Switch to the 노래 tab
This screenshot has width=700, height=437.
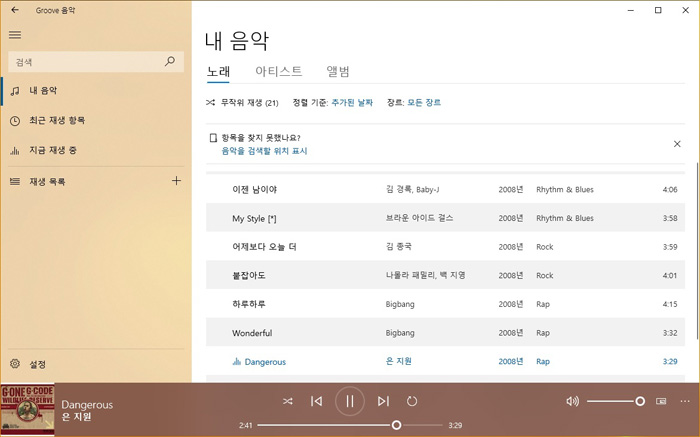click(x=218, y=71)
